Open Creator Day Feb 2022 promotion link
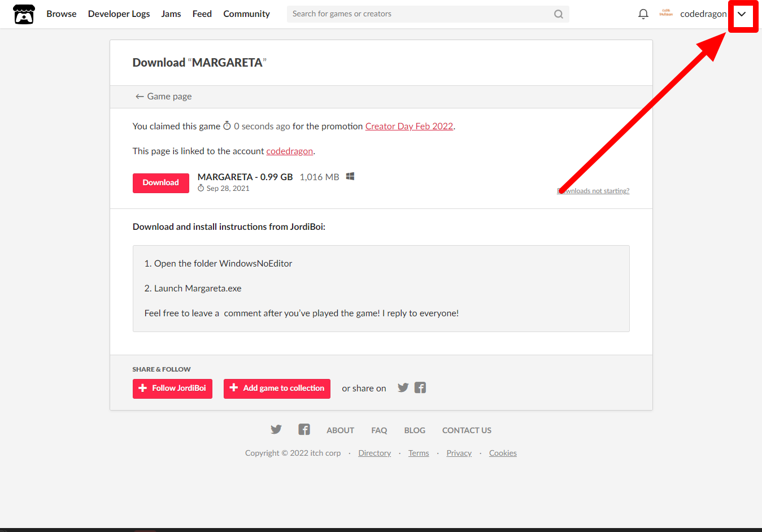Image resolution: width=762 pixels, height=532 pixels. [x=409, y=127]
